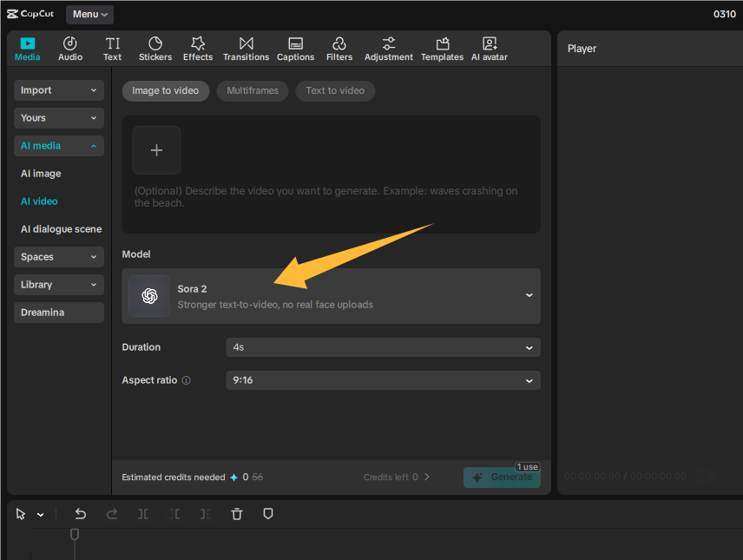Expand the Import dropdown
This screenshot has width=743, height=560.
point(58,89)
